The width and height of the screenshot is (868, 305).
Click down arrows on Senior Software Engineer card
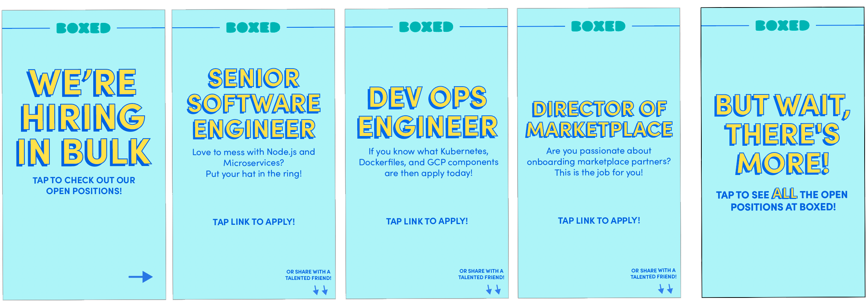coord(321,290)
